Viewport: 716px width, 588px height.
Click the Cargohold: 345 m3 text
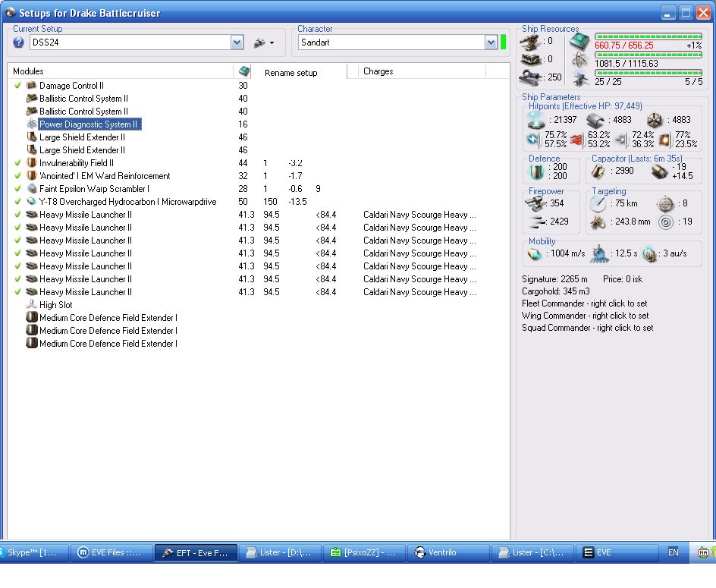point(556,291)
